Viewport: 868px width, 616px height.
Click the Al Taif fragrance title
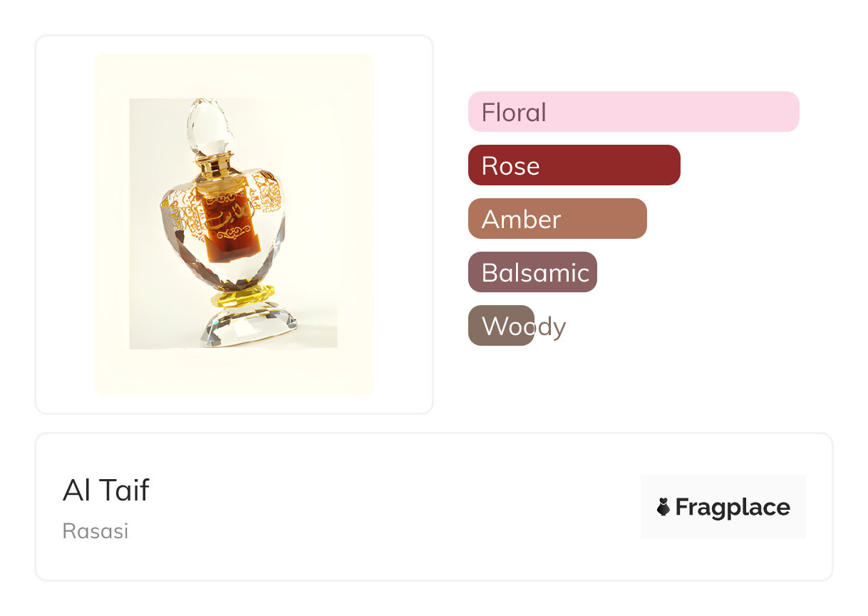106,490
